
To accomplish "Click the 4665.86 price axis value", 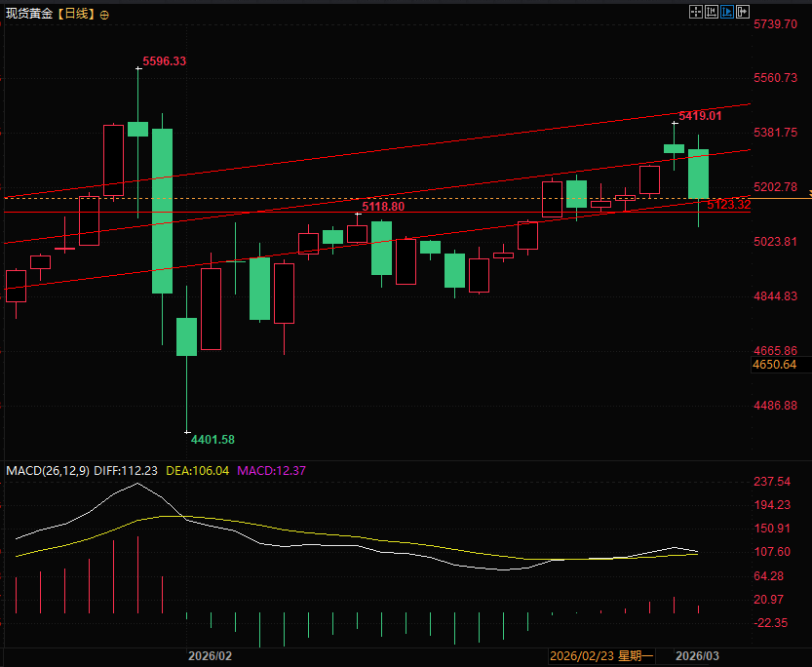I will pyautogui.click(x=776, y=351).
